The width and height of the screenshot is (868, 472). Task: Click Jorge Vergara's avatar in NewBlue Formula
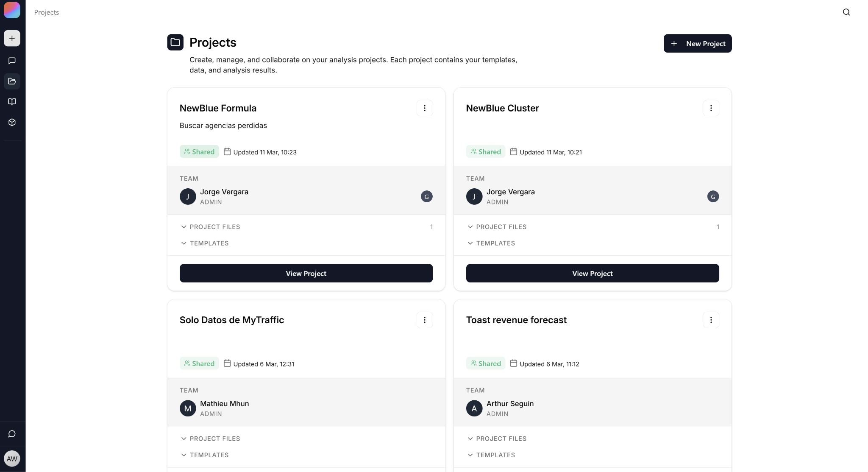tap(187, 196)
